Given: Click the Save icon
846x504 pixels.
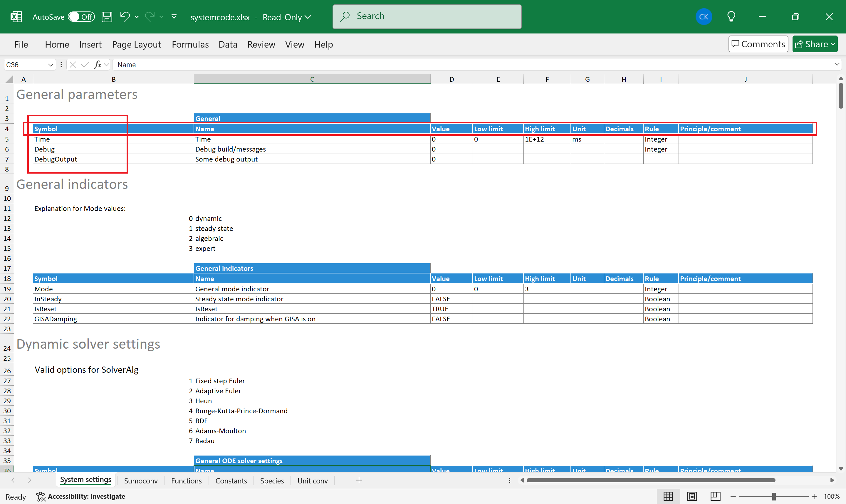Looking at the screenshot, I should pos(107,17).
